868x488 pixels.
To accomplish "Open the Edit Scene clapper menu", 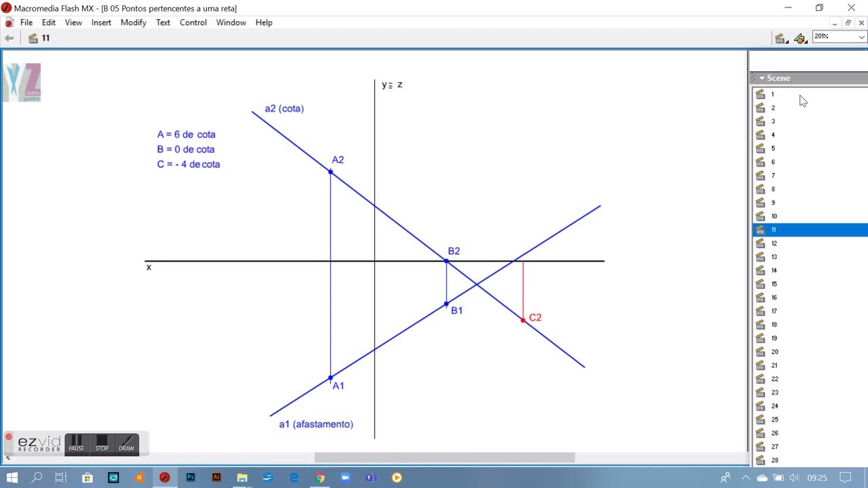I will point(781,39).
